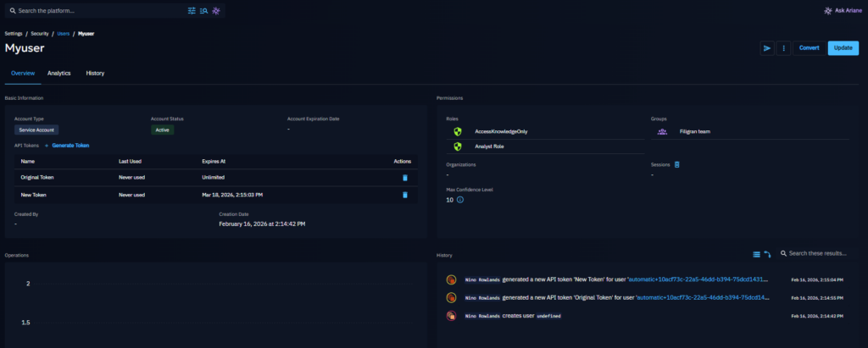Open advanced search filters icon in search bar
Image resolution: width=868 pixels, height=348 pixels.
[192, 11]
